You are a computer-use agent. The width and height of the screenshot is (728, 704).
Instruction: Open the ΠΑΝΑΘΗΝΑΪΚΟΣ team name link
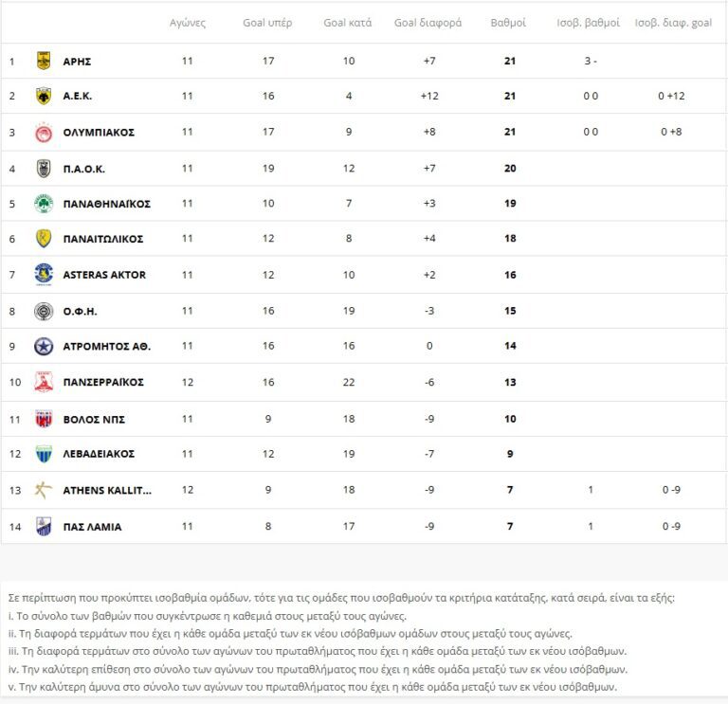[106, 204]
